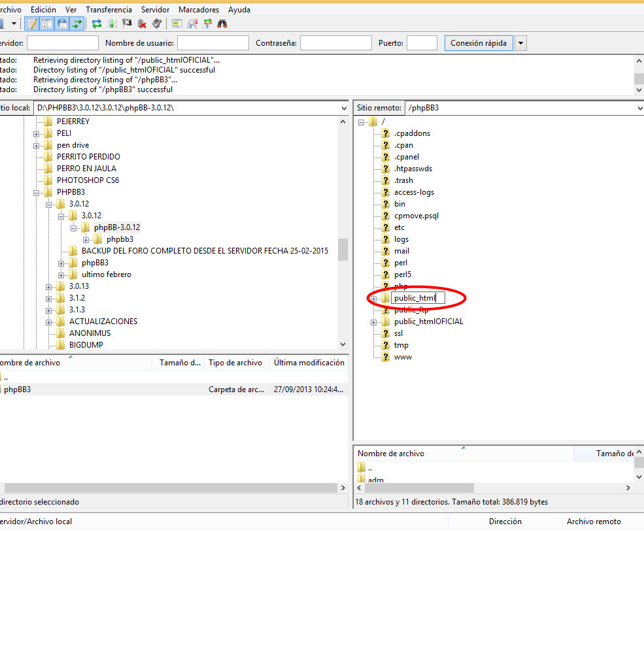Click the local file list horizontal scrollbar
The height and width of the screenshot is (649, 644).
170,488
